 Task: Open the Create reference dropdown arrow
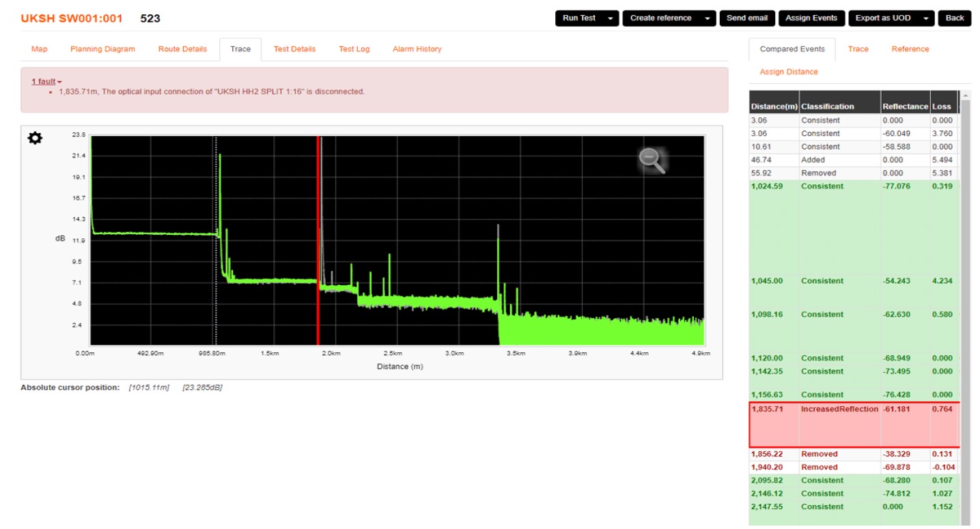(707, 18)
